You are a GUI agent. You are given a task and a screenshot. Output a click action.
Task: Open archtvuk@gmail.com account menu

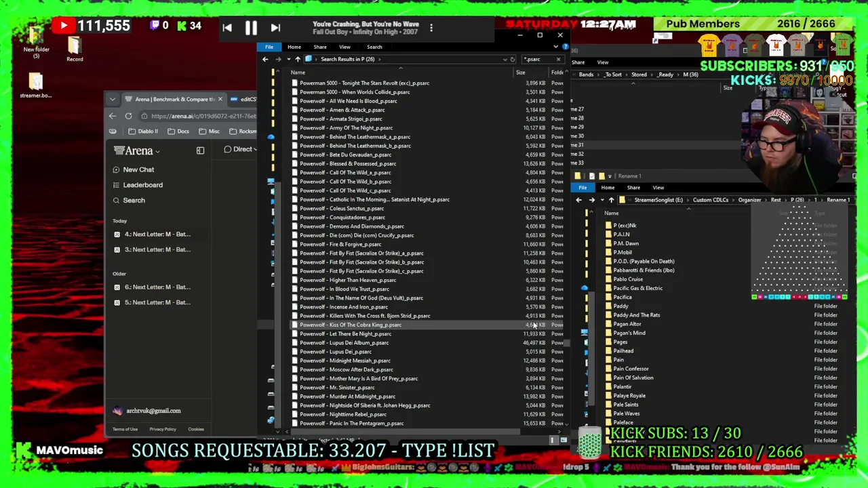148,411
